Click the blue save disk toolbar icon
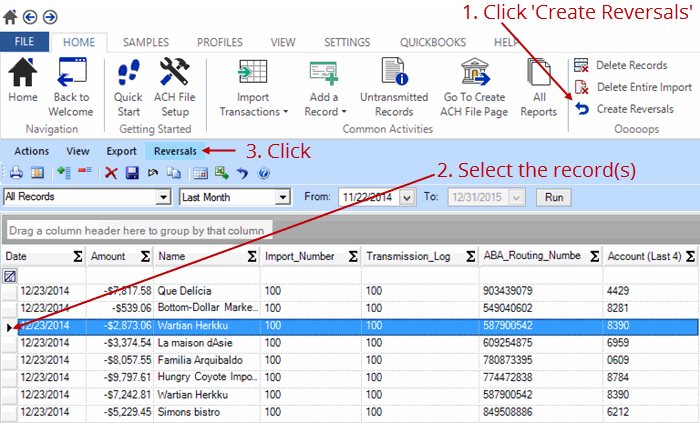The height and width of the screenshot is (423, 700). point(129,173)
